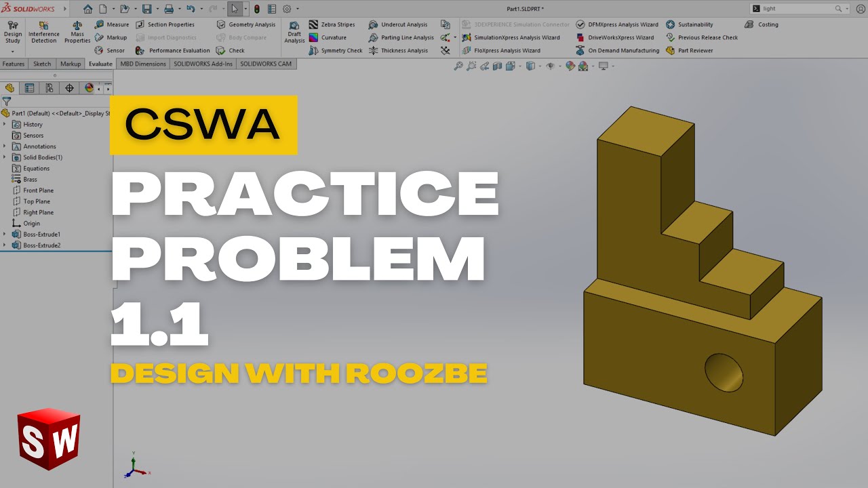
Task: Run Interference Detection
Action: tap(44, 32)
